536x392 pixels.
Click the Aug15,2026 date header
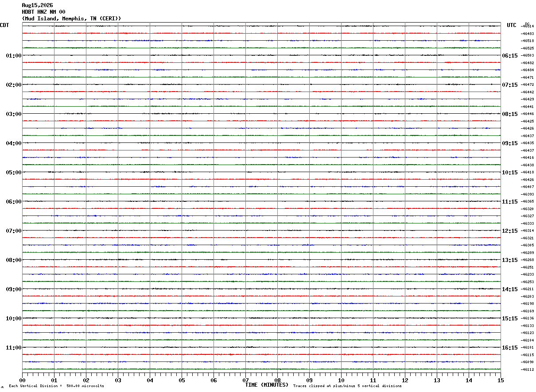coord(37,5)
